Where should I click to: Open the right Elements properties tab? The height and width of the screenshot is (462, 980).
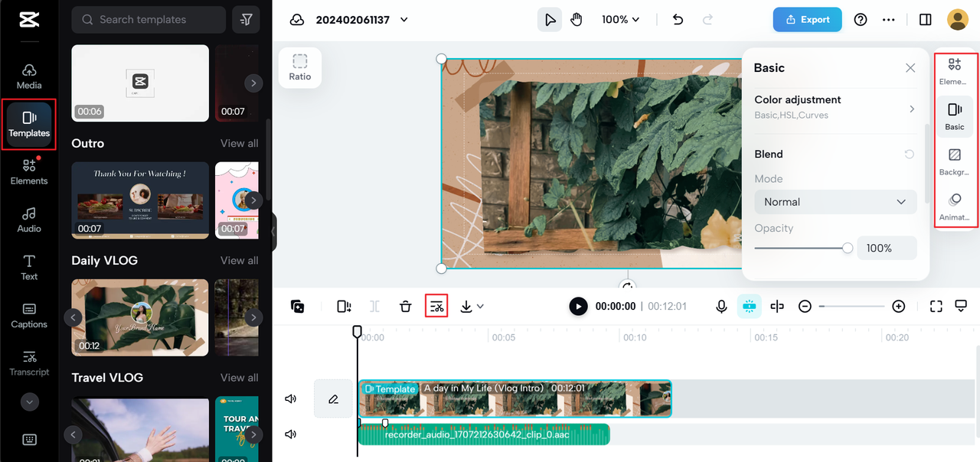(x=955, y=70)
